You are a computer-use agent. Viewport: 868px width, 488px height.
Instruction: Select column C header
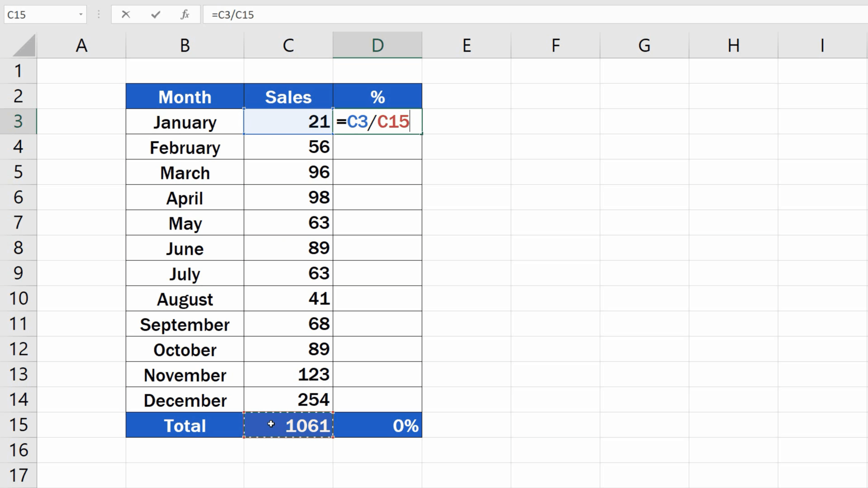click(x=288, y=45)
